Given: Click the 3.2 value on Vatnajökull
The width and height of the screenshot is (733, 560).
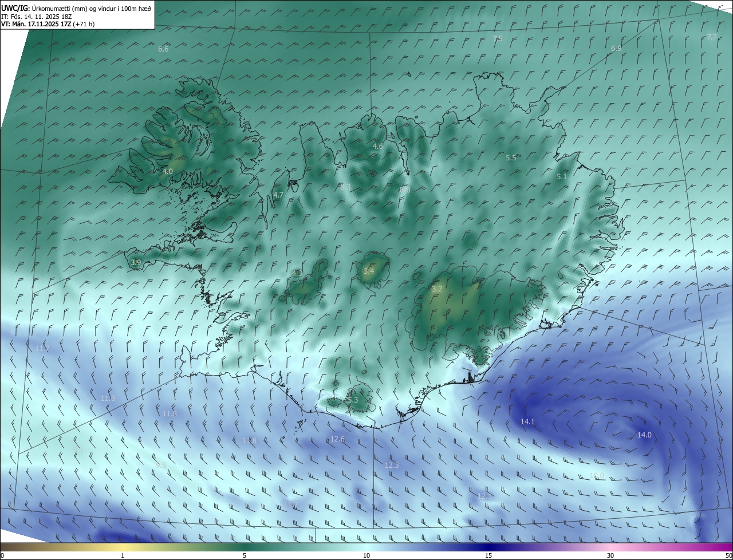Looking at the screenshot, I should tap(437, 289).
